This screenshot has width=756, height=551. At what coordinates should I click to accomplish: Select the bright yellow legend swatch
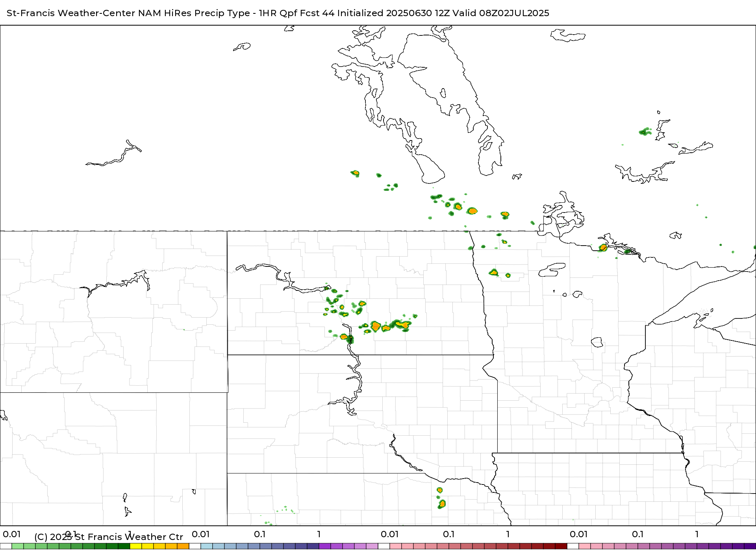point(136,546)
